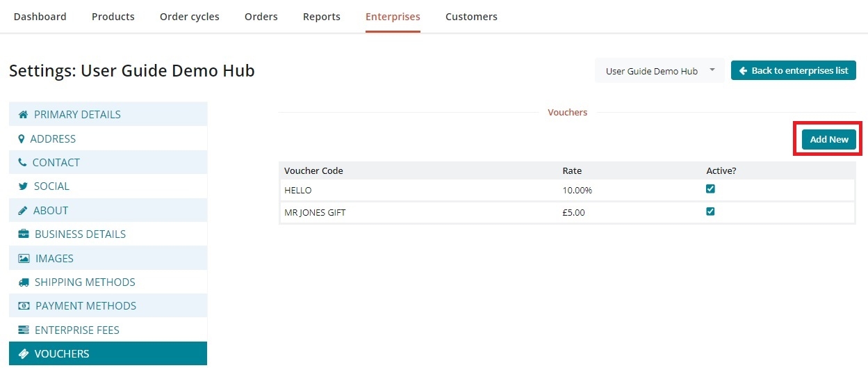868x368 pixels.
Task: Click the Twitter bird icon beside Social
Action: point(24,186)
